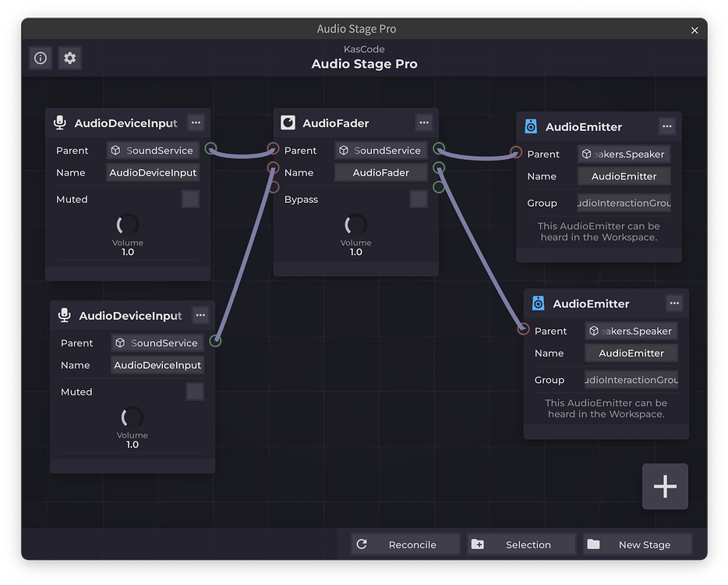This screenshot has height=585, width=728.
Task: Mute the lower AudioDeviceInput node
Action: click(194, 392)
